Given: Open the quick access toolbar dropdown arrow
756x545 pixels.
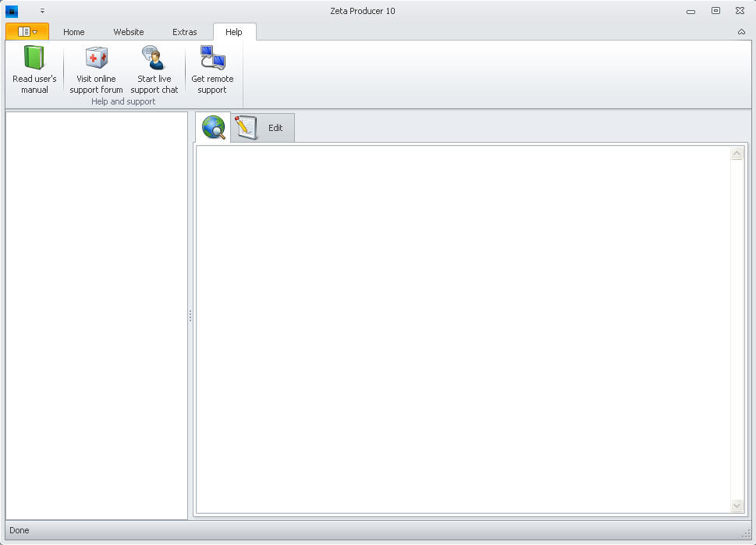Looking at the screenshot, I should (x=42, y=11).
